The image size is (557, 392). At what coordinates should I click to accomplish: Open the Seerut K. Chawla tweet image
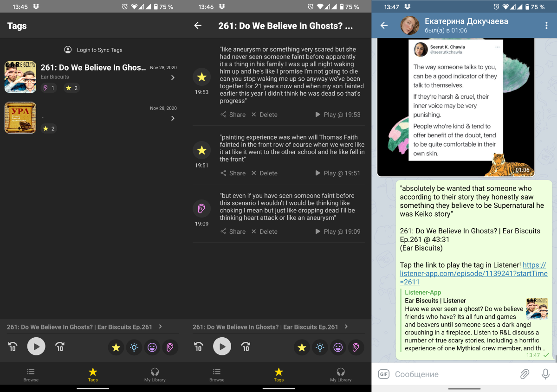[x=456, y=108]
